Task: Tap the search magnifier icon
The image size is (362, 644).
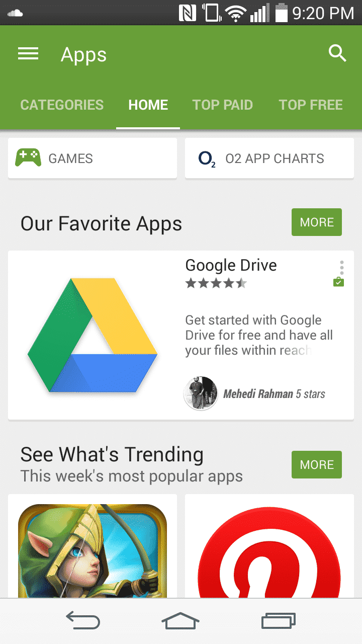Action: 337,53
